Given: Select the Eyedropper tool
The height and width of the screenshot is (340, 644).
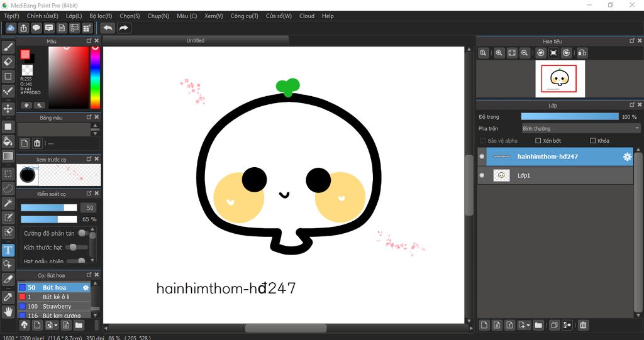Looking at the screenshot, I should pyautogui.click(x=8, y=297).
